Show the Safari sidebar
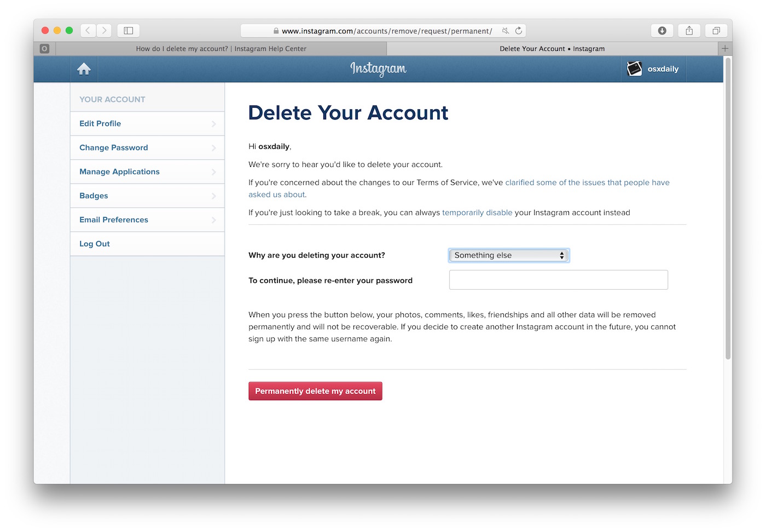Image resolution: width=766 pixels, height=532 pixels. [129, 31]
